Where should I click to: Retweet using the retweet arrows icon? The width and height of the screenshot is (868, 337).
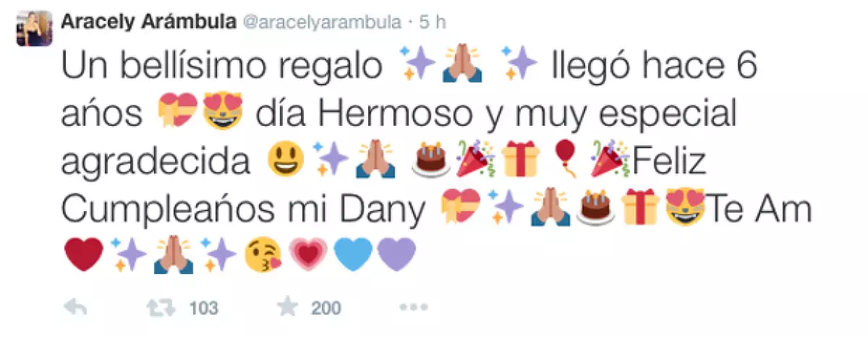pos(160,308)
